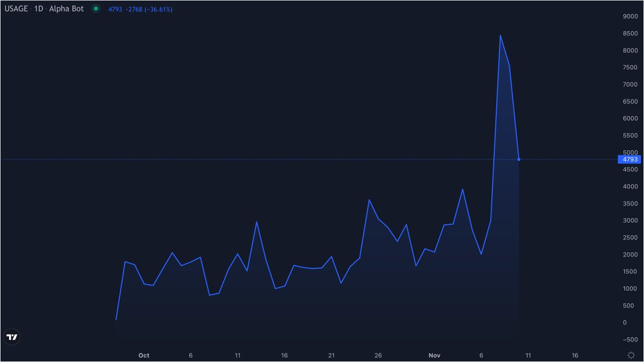Open chart settings gear icon

(x=632, y=355)
